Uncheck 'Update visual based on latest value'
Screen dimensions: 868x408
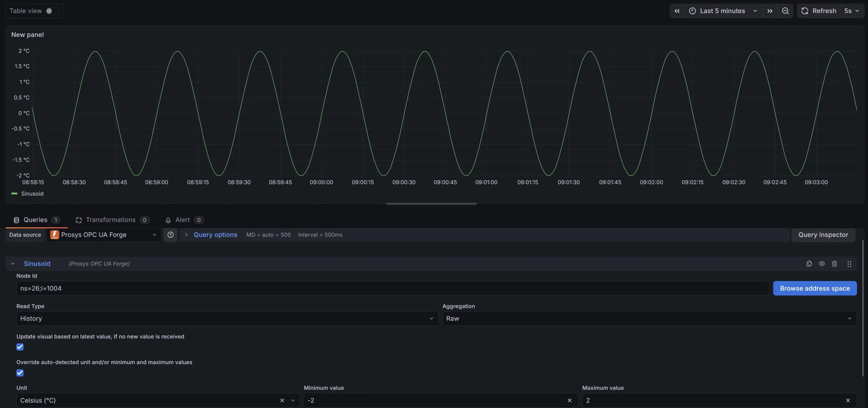[x=20, y=347]
